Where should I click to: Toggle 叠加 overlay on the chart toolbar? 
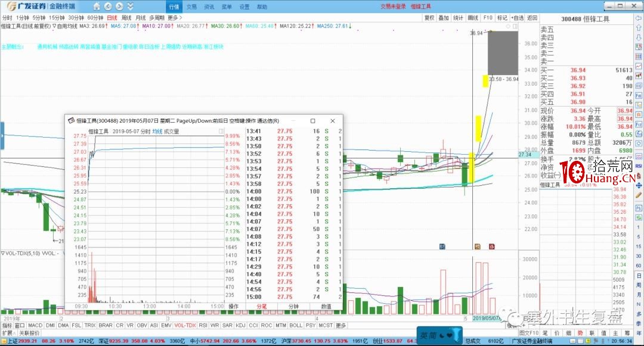coord(444,18)
